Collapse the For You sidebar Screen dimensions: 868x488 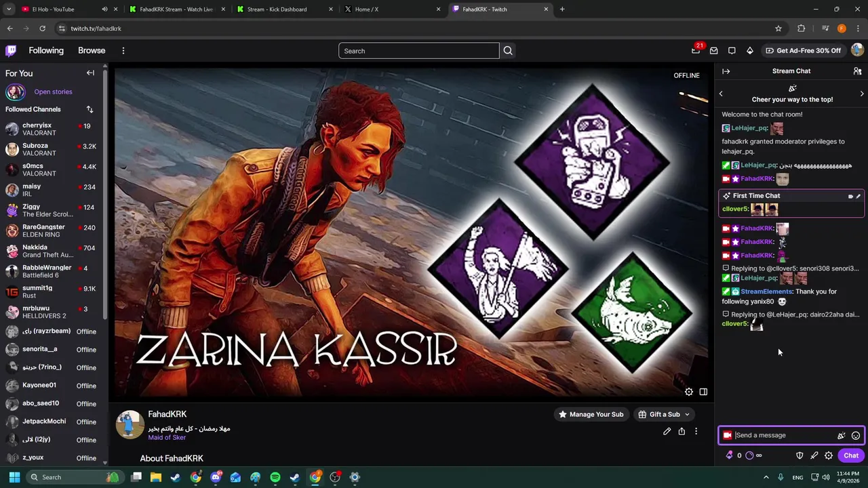90,73
